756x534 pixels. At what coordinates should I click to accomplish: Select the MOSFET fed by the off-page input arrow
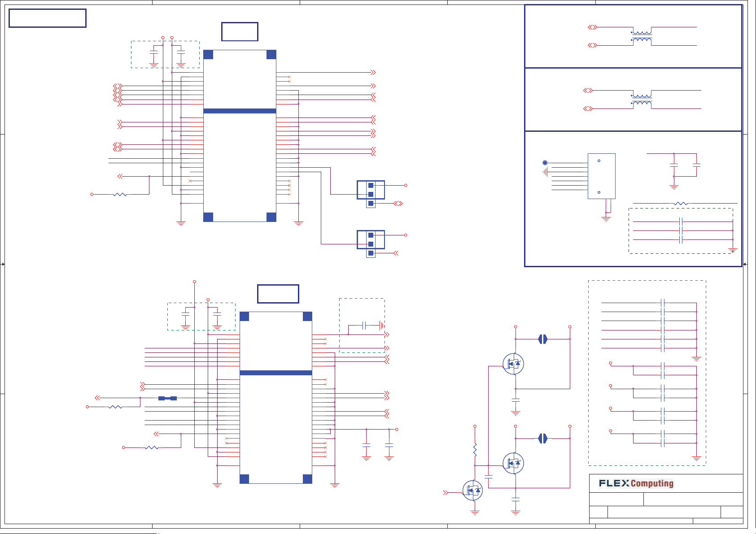473,491
